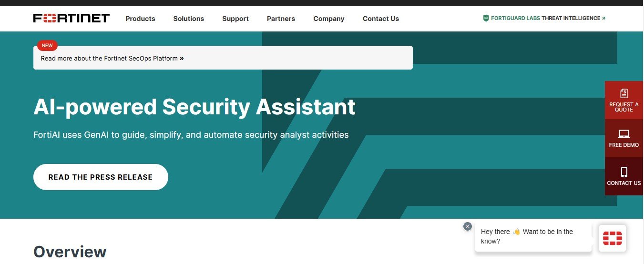The height and width of the screenshot is (264, 644).
Task: Click the Overview section heading
Action: pos(70,251)
